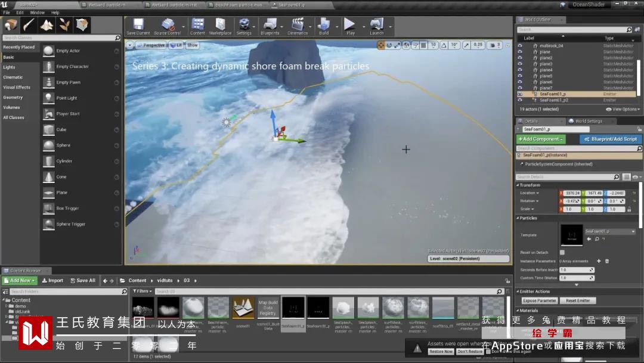Open the Window menu

pyautogui.click(x=37, y=13)
